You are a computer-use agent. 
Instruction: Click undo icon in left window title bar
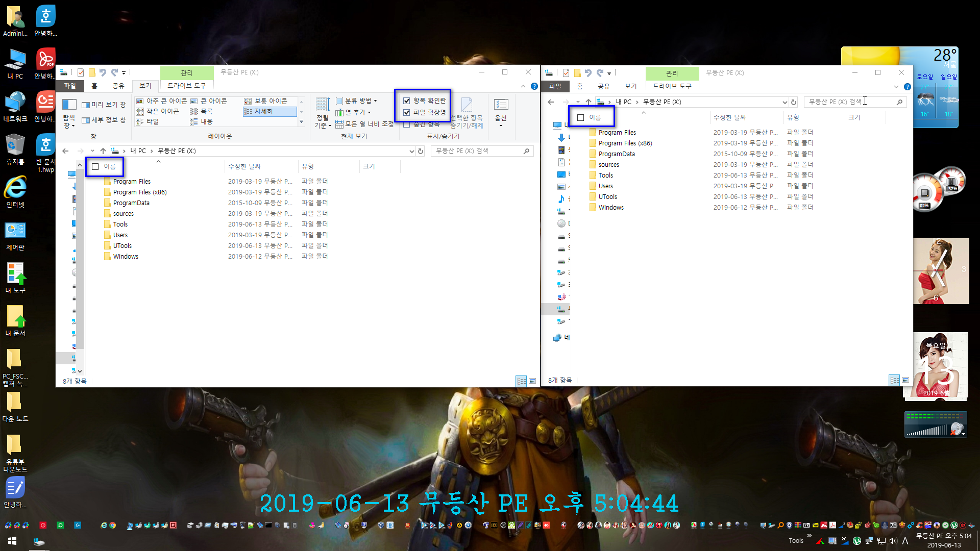point(103,72)
